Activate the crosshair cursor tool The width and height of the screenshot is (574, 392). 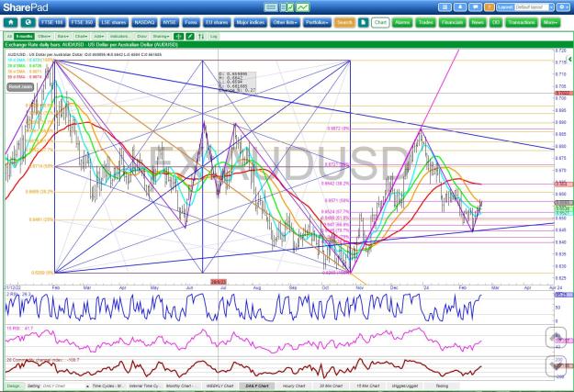point(179,36)
